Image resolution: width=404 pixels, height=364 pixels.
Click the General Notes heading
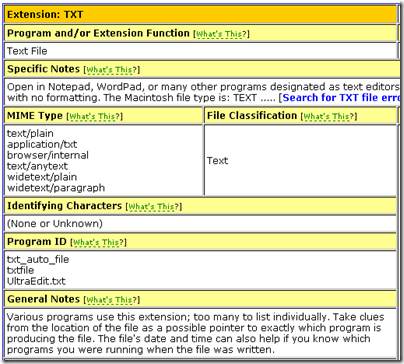[44, 299]
